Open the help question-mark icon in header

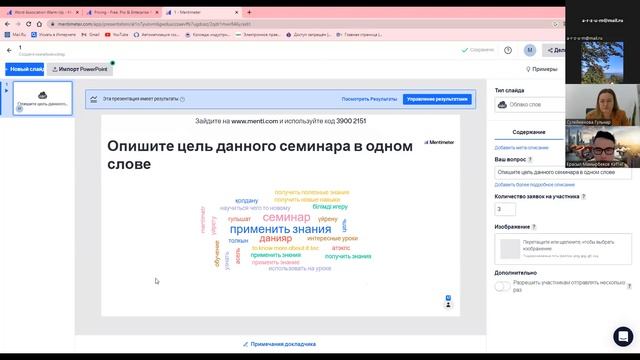[x=508, y=50]
